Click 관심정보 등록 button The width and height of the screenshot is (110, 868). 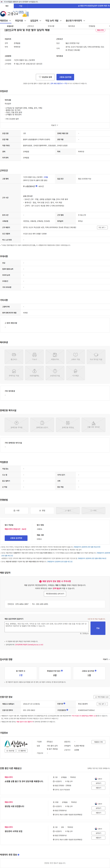click(x=45, y=77)
